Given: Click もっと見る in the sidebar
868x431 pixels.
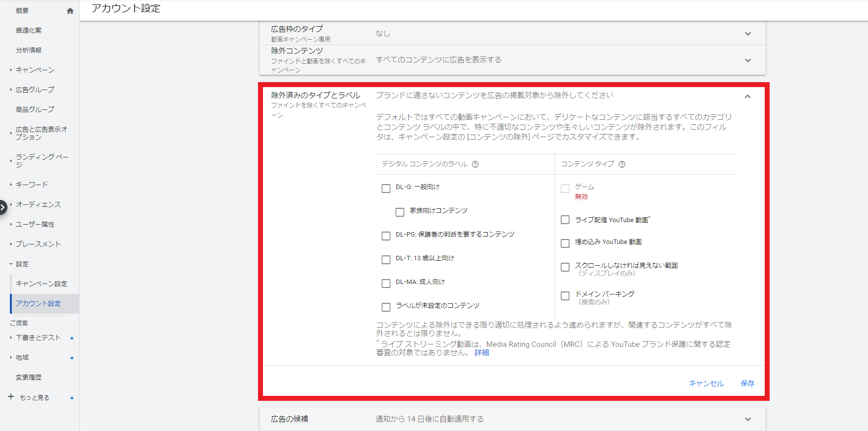Looking at the screenshot, I should pyautogui.click(x=35, y=397).
